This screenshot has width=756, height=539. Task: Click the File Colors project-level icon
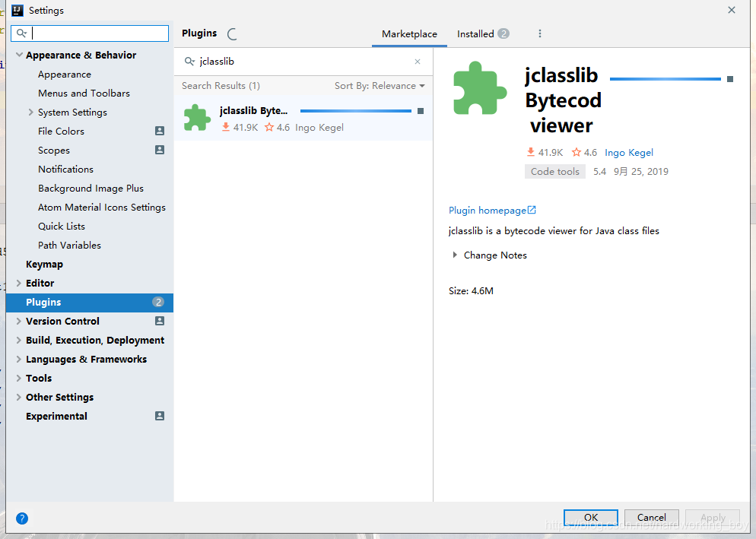pos(160,131)
